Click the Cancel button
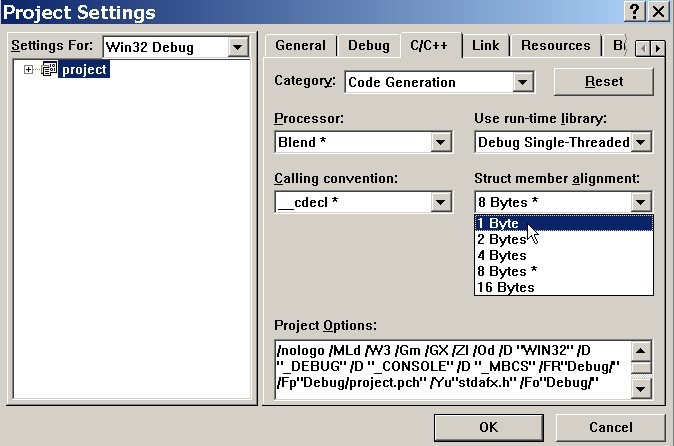This screenshot has height=446, width=674. [610, 427]
